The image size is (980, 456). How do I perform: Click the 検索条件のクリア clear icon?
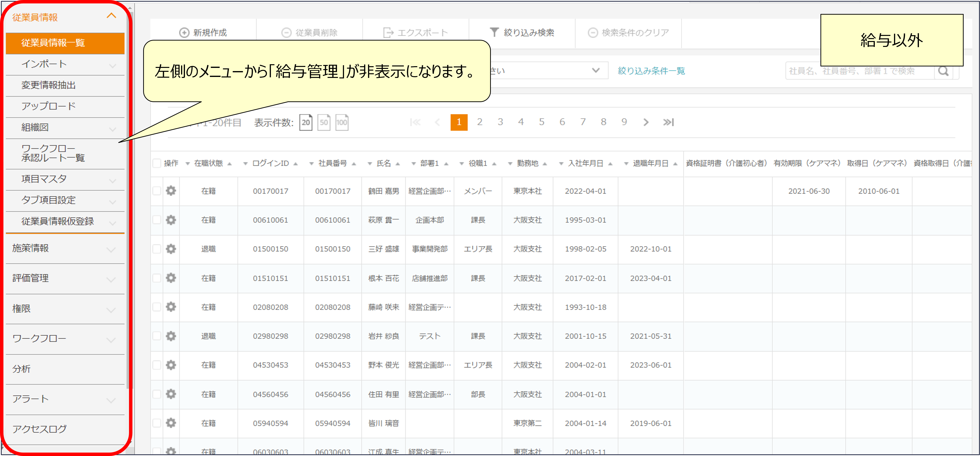click(593, 32)
